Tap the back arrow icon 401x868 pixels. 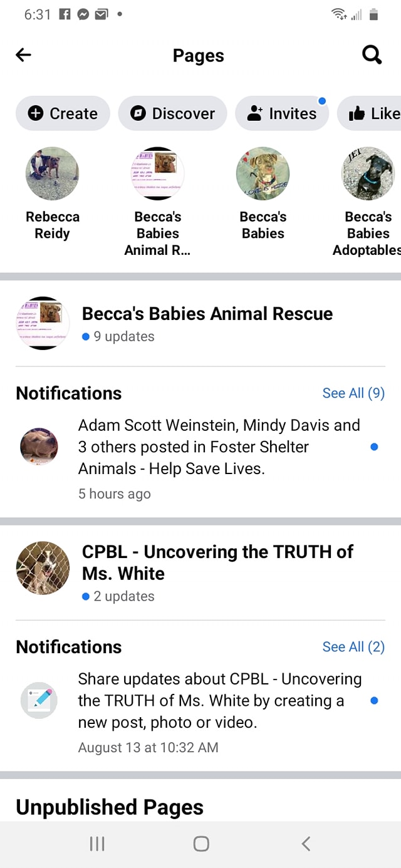point(23,55)
